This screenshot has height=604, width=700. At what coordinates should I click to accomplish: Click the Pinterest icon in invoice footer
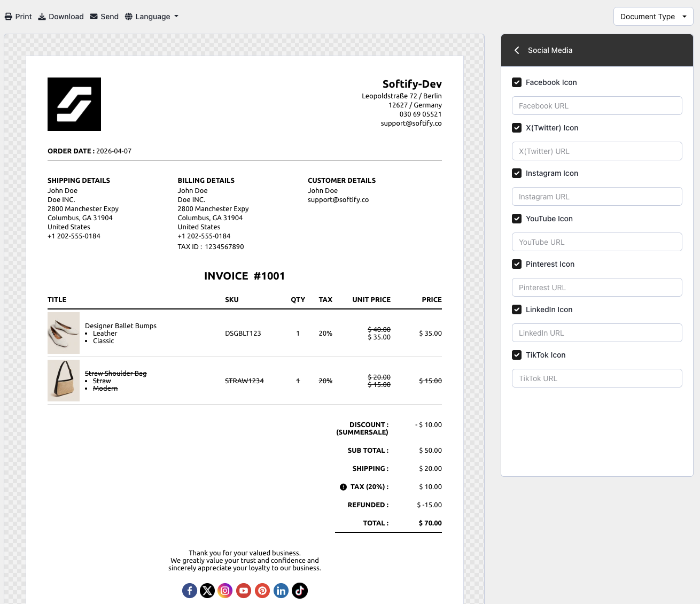[x=262, y=591]
